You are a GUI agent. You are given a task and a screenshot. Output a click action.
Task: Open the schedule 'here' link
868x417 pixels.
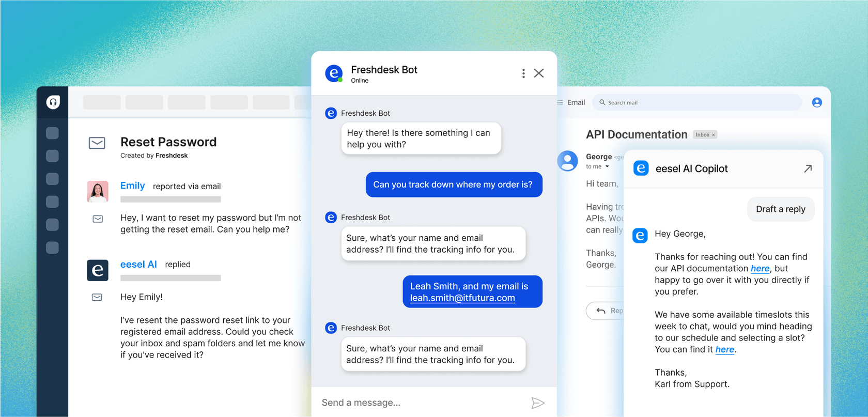pyautogui.click(x=724, y=350)
